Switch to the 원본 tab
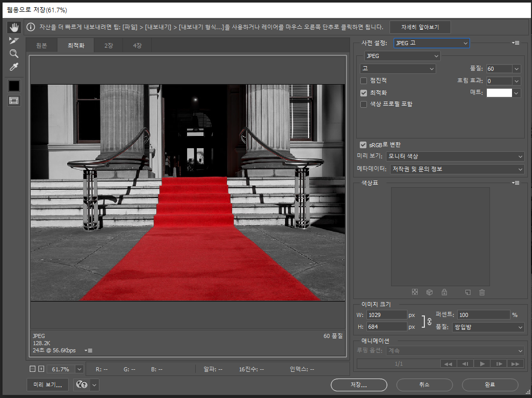The height and width of the screenshot is (398, 532). pos(42,46)
